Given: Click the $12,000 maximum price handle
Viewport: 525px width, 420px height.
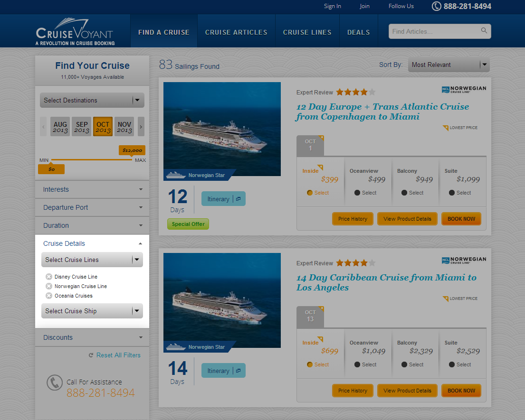Looking at the screenshot, I should [x=132, y=150].
